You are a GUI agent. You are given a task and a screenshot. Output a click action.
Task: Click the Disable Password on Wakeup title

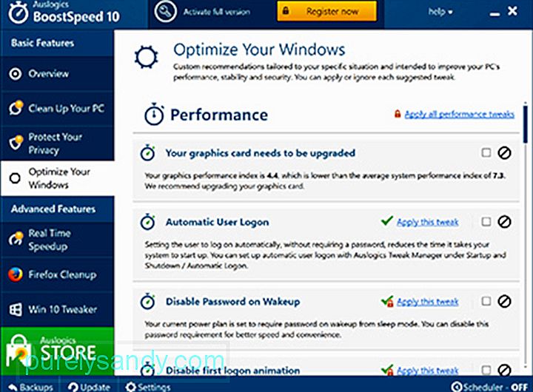pos(233,302)
